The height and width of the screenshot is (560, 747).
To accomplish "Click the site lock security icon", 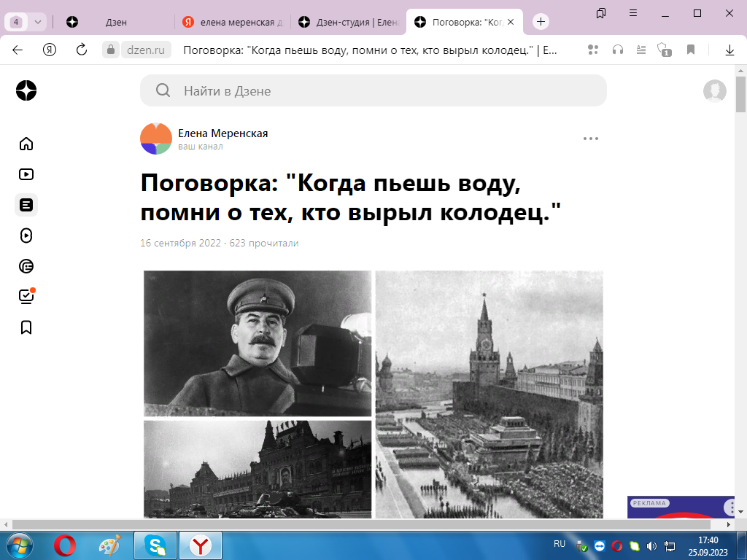I will pos(111,50).
